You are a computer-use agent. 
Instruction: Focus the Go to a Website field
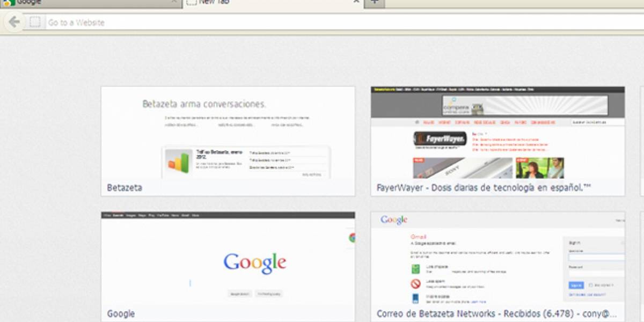pos(343,22)
